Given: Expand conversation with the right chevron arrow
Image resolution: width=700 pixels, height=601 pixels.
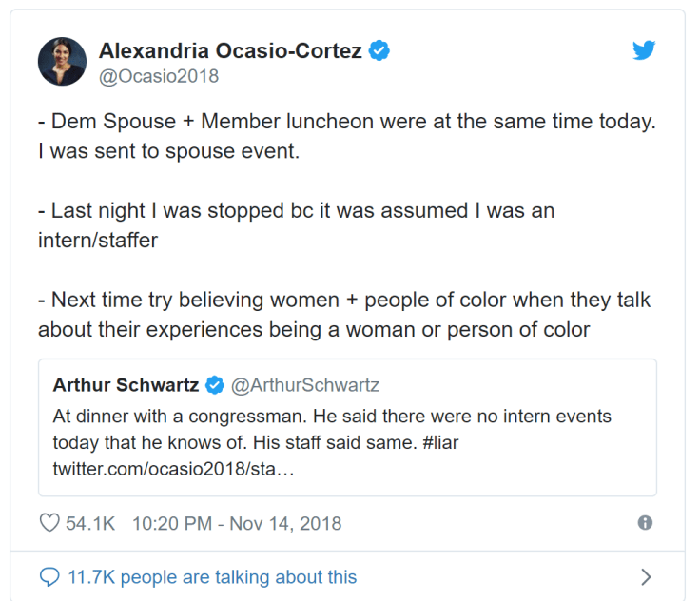Looking at the screenshot, I should click(646, 576).
